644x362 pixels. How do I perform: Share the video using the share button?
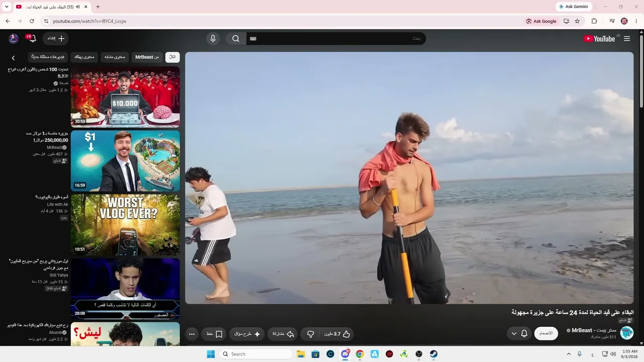pyautogui.click(x=283, y=334)
